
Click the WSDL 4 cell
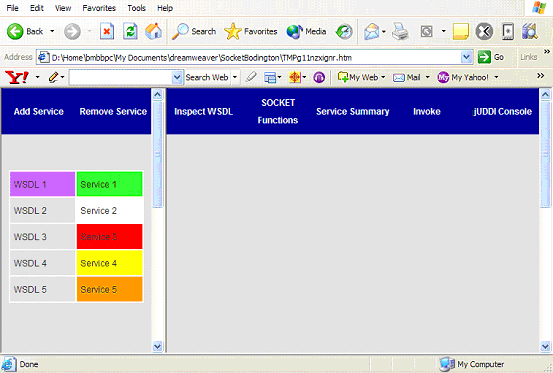click(x=42, y=263)
